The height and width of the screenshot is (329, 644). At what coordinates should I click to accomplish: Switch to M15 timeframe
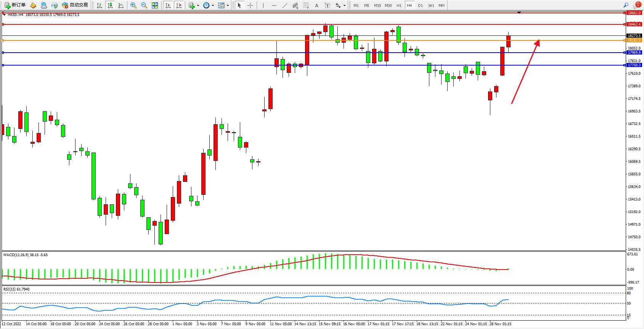377,5
